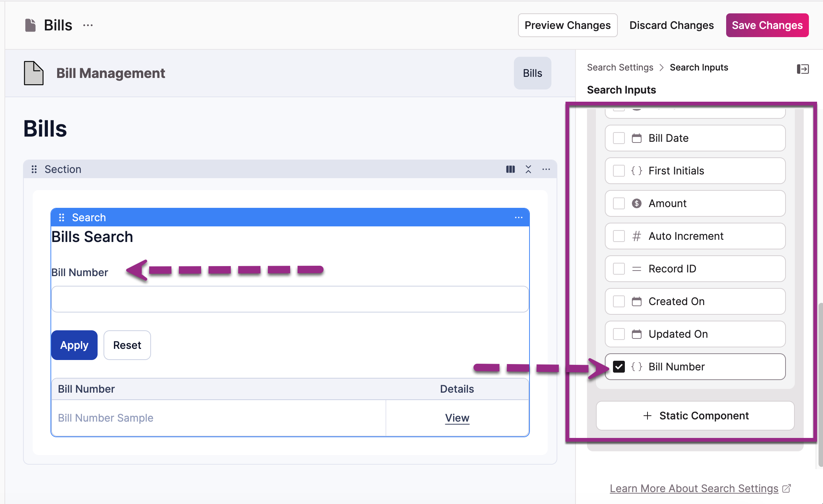Image resolution: width=823 pixels, height=504 pixels.
Task: Open Learn More About Search Settings link
Action: point(694,488)
